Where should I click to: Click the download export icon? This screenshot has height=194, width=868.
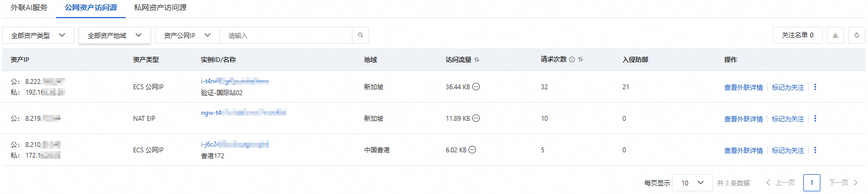(835, 35)
